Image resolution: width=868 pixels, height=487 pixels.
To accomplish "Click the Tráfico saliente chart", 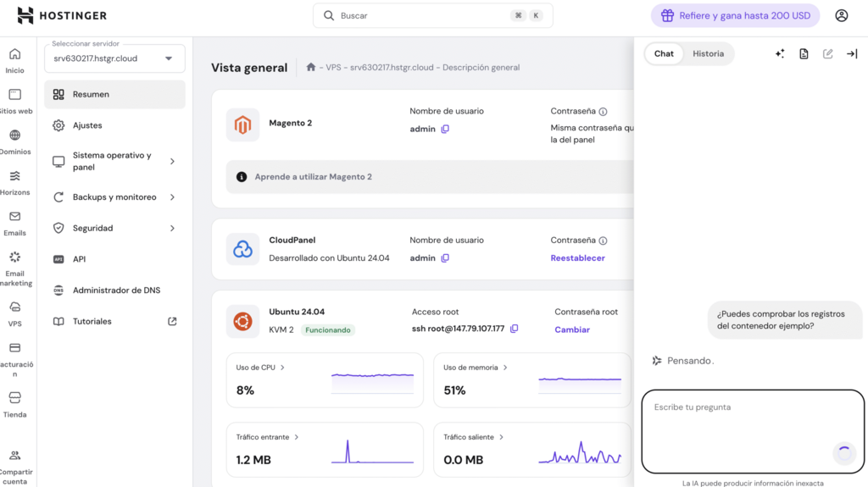I will pyautogui.click(x=580, y=451).
